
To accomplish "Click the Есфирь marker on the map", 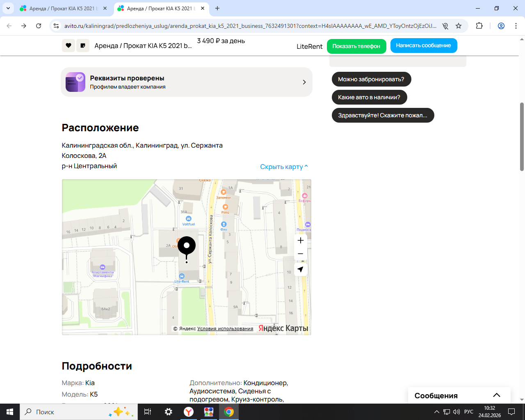I will [x=305, y=196].
